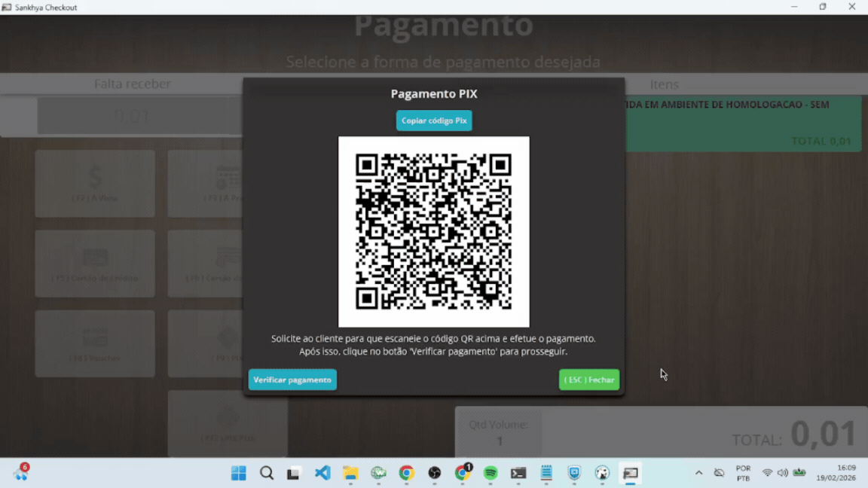Select the dimmed (F5) Cartão de Crédito tile

click(95, 264)
